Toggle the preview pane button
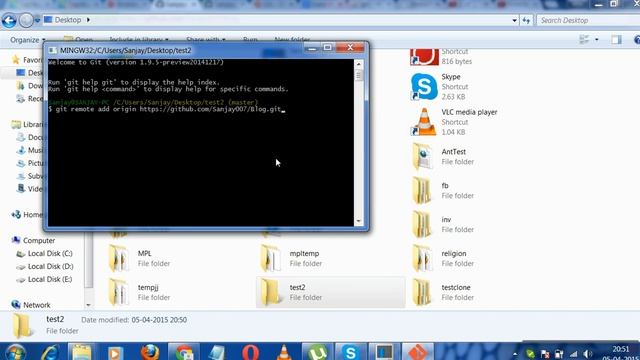This screenshot has width=640, height=360. click(616, 40)
